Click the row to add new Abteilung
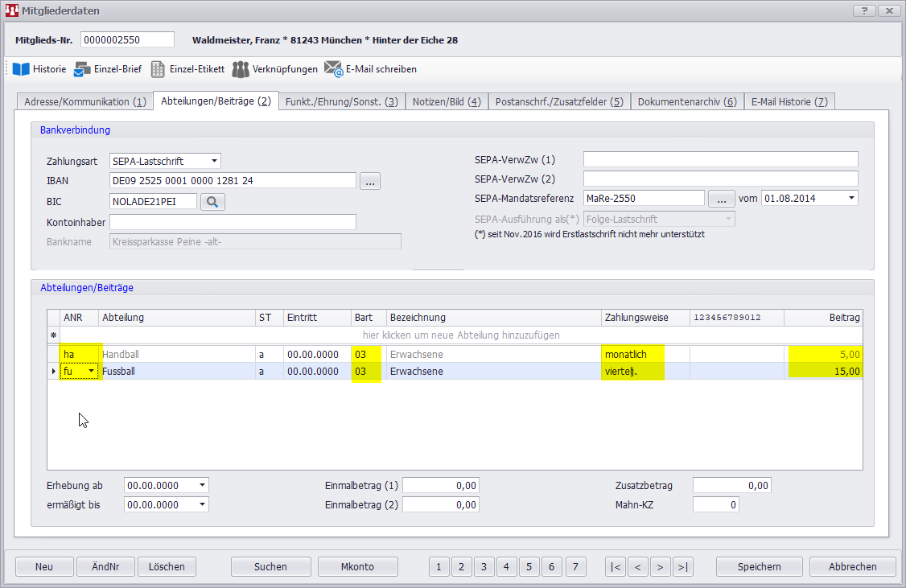Viewport: 906px width, 588px height. pos(461,335)
